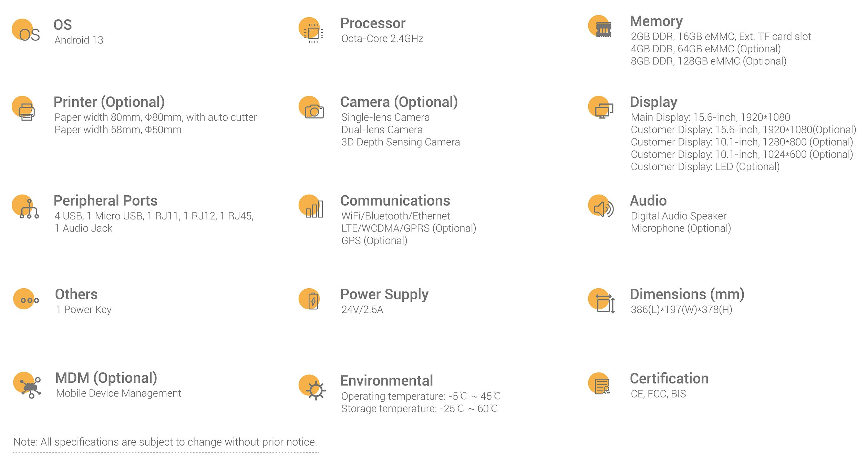Viewport: 868px width, 464px height.
Task: Select the Camera icon
Action: (311, 107)
